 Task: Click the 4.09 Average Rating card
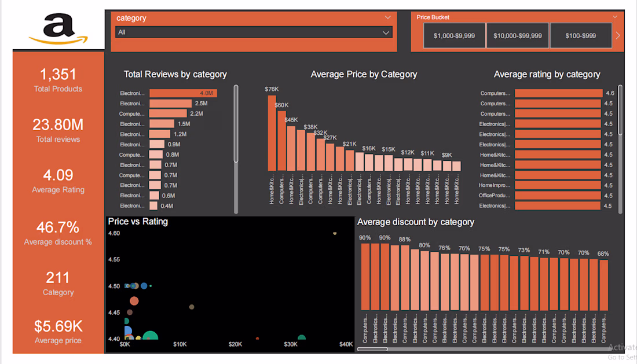(x=58, y=181)
